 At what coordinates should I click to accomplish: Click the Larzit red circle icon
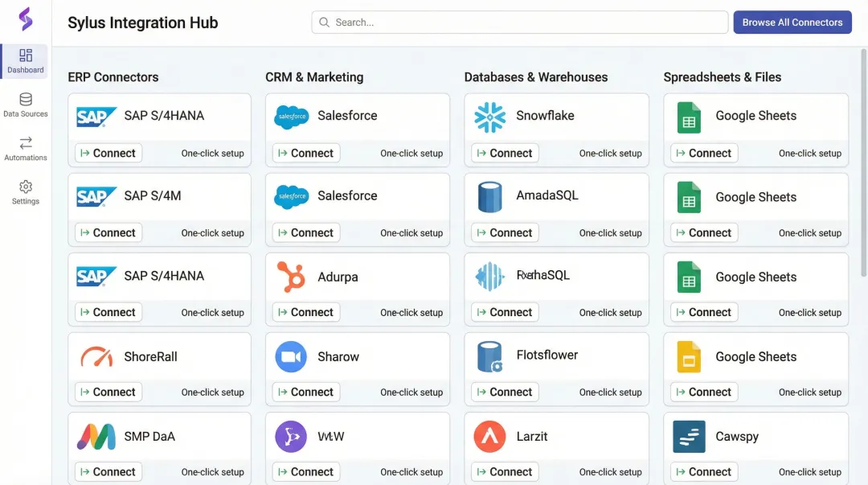pyautogui.click(x=490, y=435)
